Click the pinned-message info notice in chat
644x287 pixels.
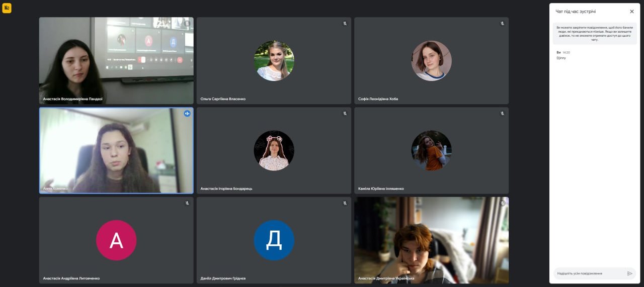pos(594,33)
